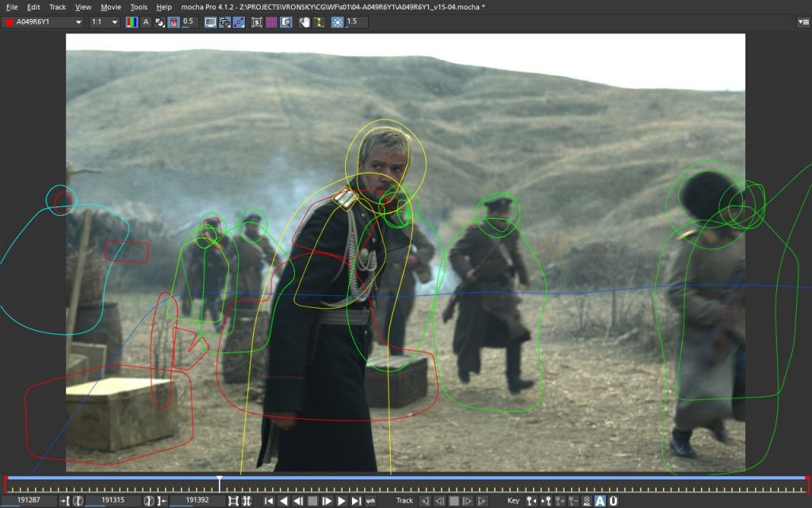Click the in-point frame field 191287
The width and height of the screenshot is (812, 508).
tap(29, 501)
